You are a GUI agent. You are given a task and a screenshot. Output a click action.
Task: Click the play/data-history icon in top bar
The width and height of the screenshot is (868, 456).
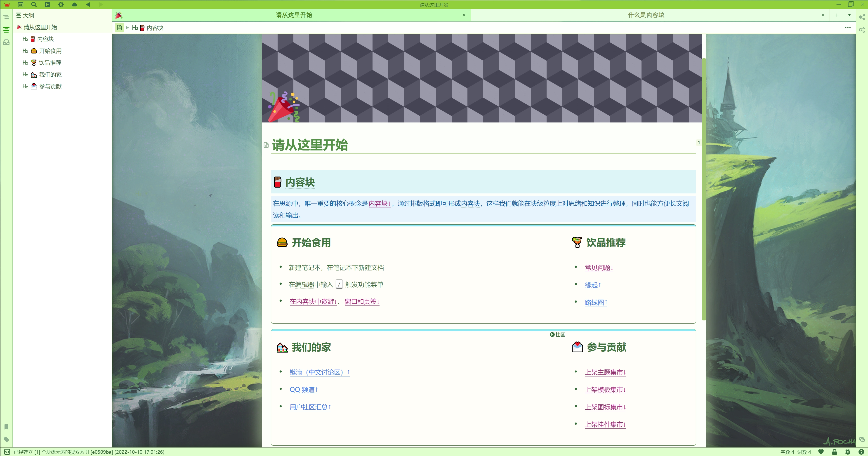point(47,4)
